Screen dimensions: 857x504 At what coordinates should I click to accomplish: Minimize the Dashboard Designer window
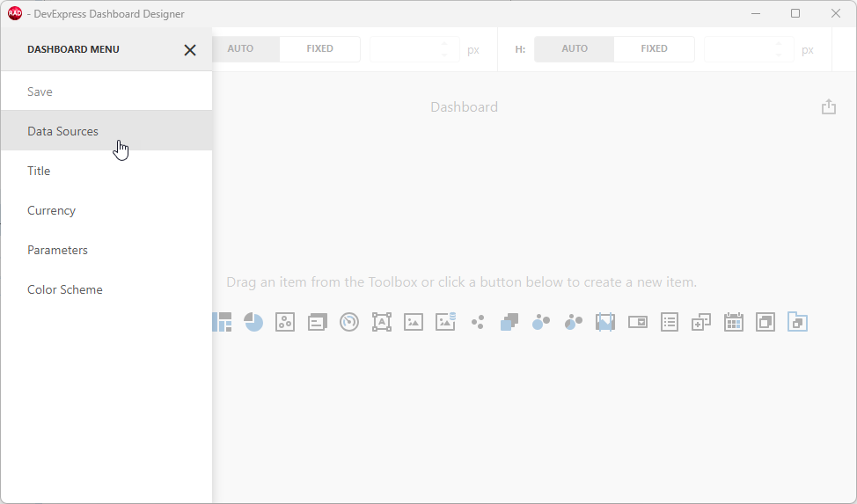click(756, 13)
